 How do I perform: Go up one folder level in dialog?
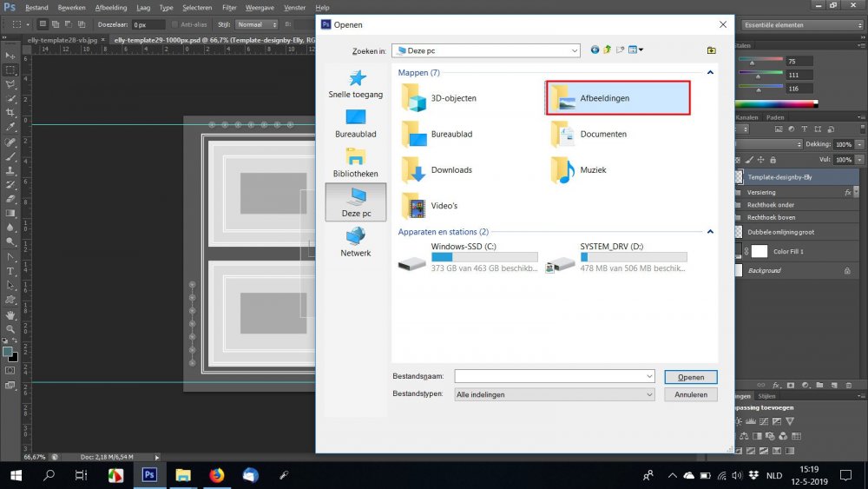point(608,50)
